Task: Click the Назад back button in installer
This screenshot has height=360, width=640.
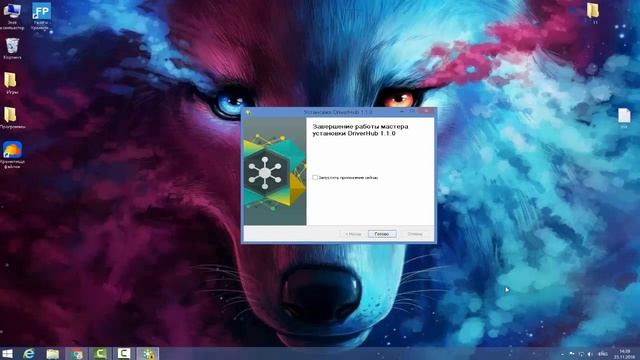Action: (353, 234)
